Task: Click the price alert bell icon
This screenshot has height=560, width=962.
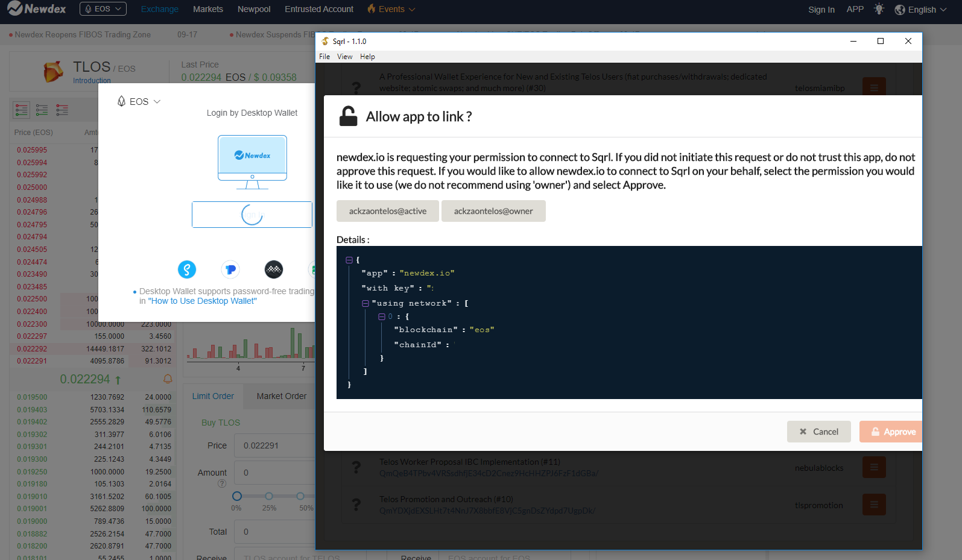Action: click(x=168, y=379)
